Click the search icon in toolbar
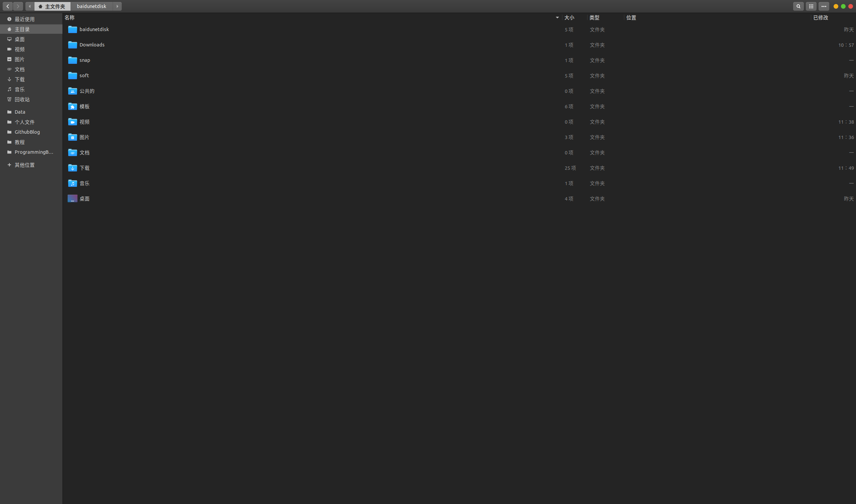 point(798,6)
